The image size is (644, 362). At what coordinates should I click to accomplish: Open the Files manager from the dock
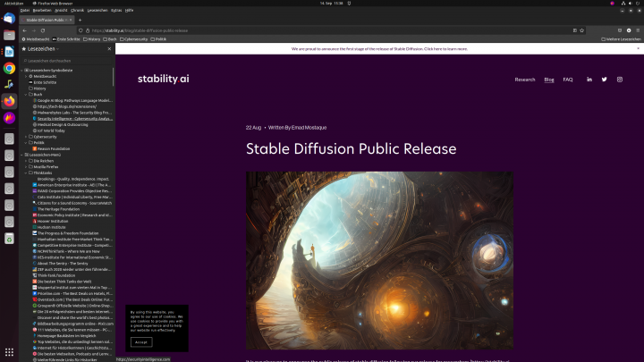pos(9,35)
